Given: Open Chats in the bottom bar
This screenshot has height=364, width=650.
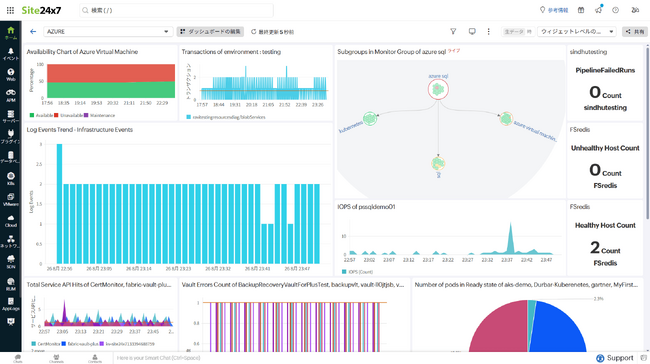Looking at the screenshot, I should (x=18, y=358).
